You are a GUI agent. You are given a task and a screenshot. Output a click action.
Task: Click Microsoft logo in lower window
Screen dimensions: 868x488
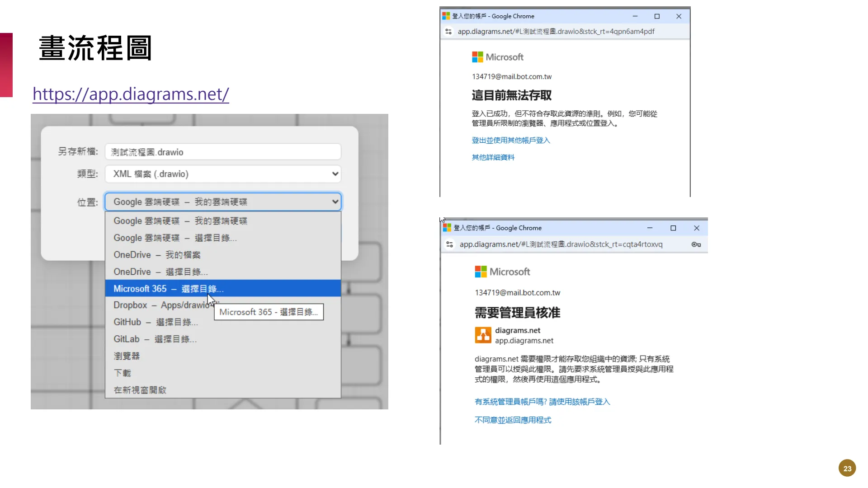[502, 272]
